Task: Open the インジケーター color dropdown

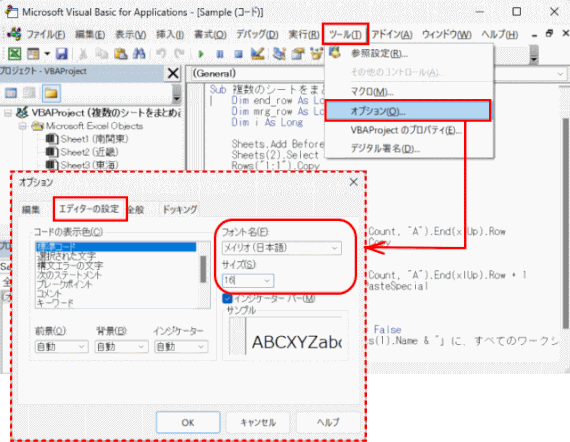Action: click(x=181, y=347)
